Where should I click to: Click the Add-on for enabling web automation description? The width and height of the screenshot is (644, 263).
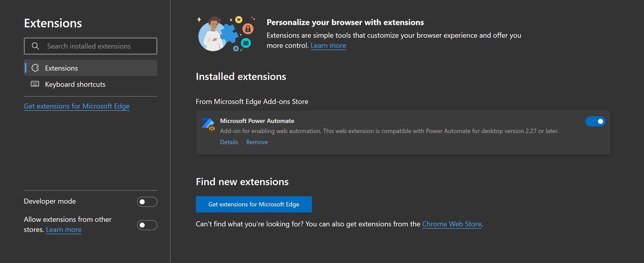click(x=389, y=131)
